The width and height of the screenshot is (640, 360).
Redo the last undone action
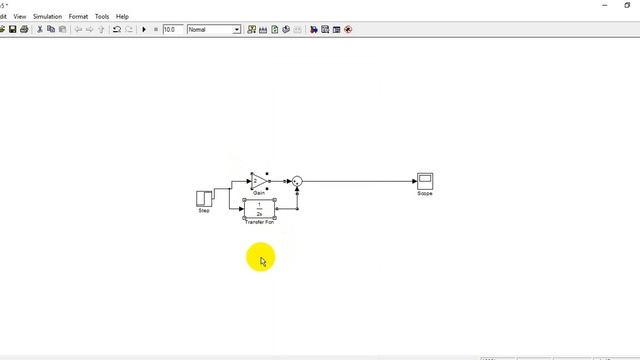129,29
